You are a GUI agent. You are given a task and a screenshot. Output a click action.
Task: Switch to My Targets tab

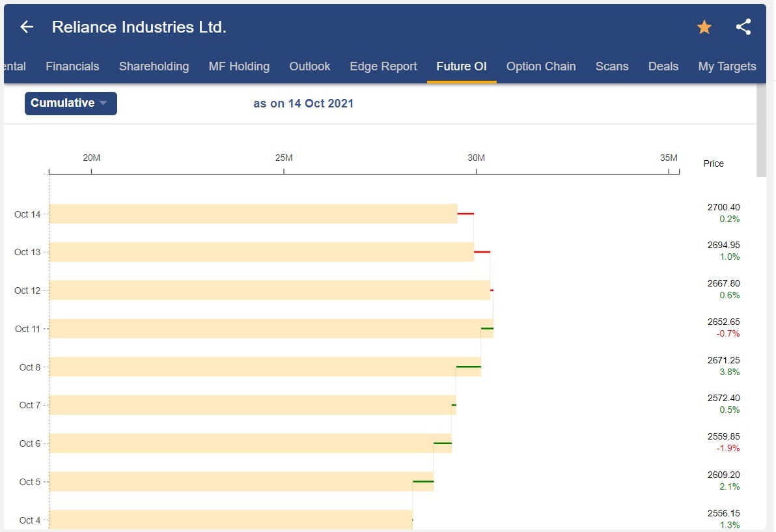coord(727,66)
